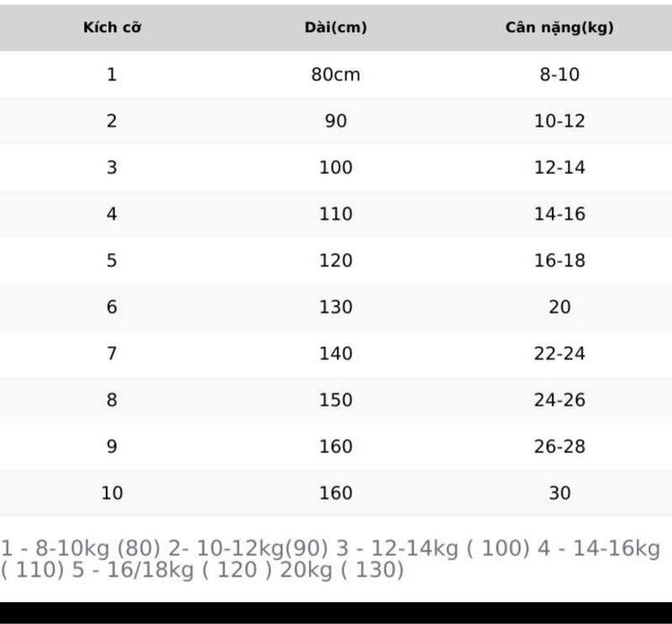Screen dimensions: 672x624
Task: Click the gray size summary text below table
Action: 330,558
